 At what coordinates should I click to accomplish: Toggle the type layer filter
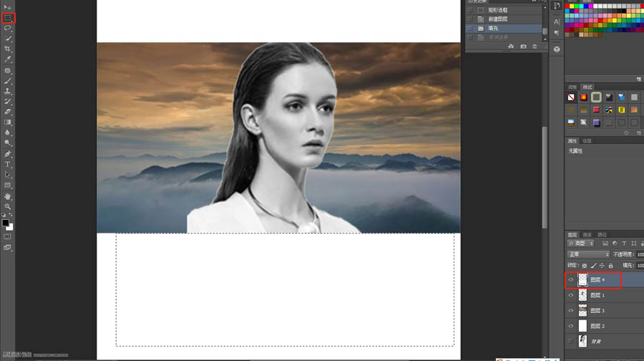(624, 244)
